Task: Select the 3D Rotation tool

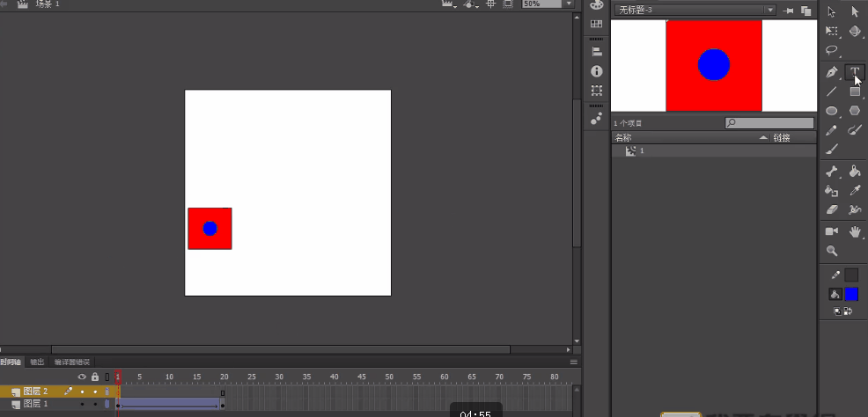Action: (x=855, y=31)
